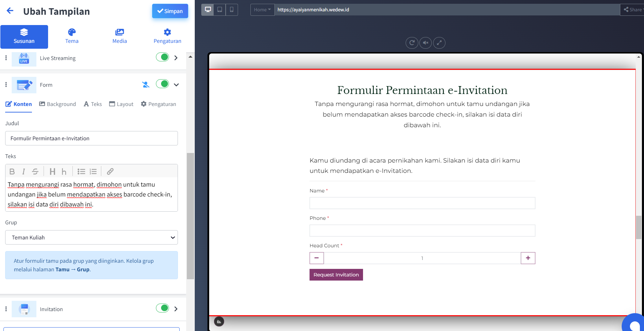Open the Tema tab
This screenshot has width=644, height=331.
click(x=72, y=36)
